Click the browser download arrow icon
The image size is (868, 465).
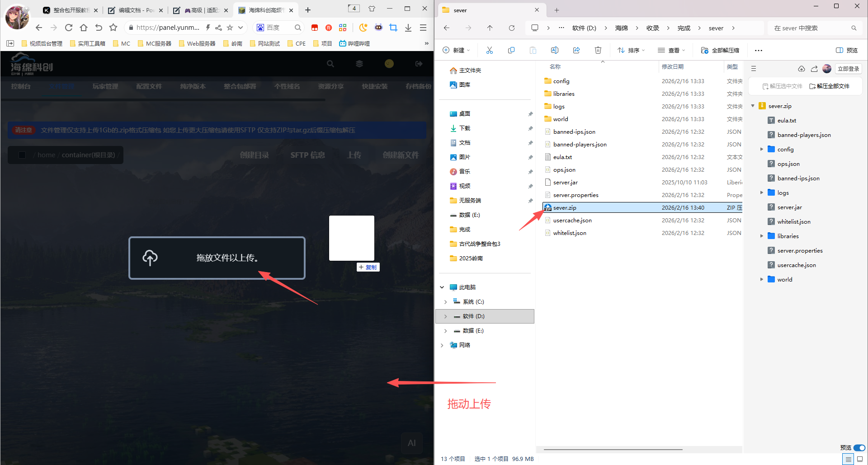tap(408, 28)
